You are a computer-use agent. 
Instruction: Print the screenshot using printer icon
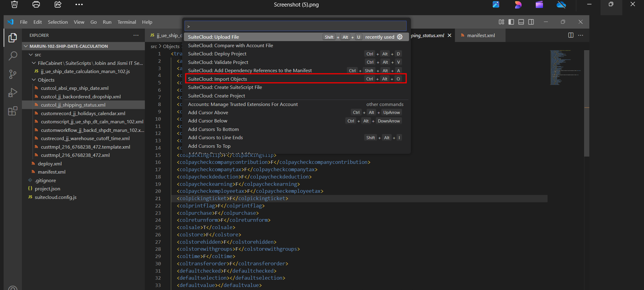(36, 5)
